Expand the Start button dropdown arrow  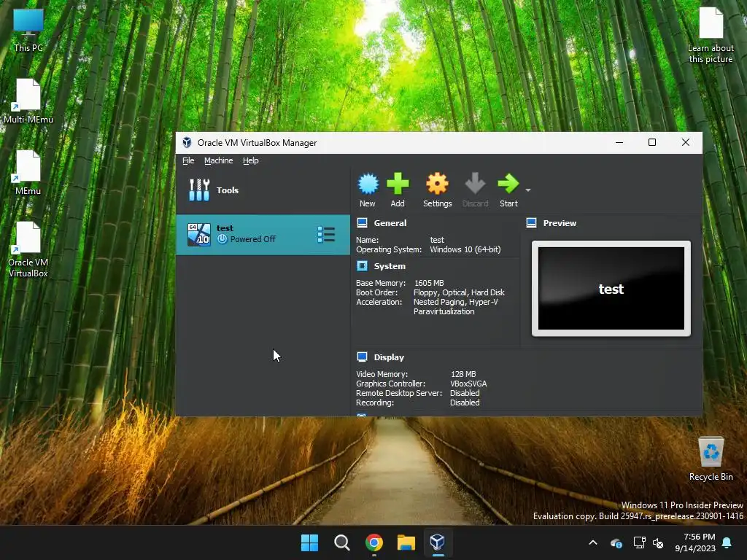pyautogui.click(x=528, y=190)
